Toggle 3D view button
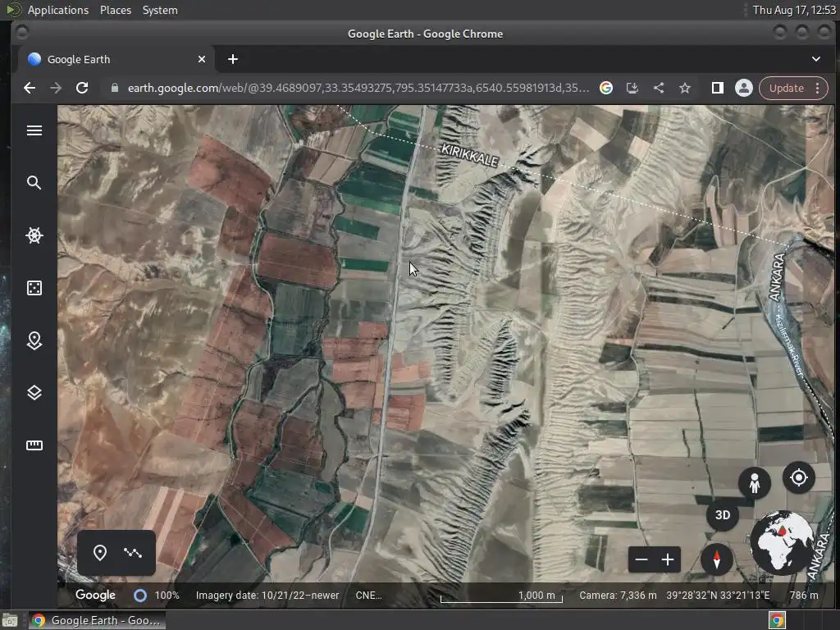840x630 pixels. pos(723,515)
